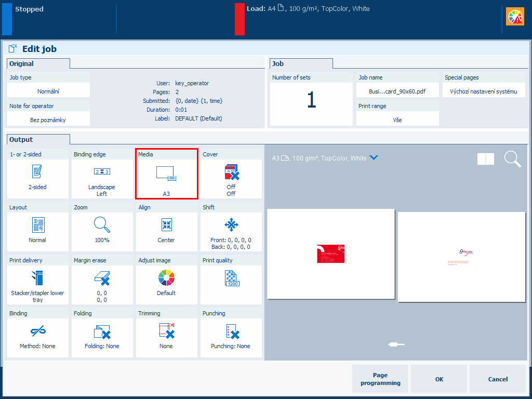Toggle the preview page indicator slider
This screenshot has width=532, height=399.
[x=396, y=344]
